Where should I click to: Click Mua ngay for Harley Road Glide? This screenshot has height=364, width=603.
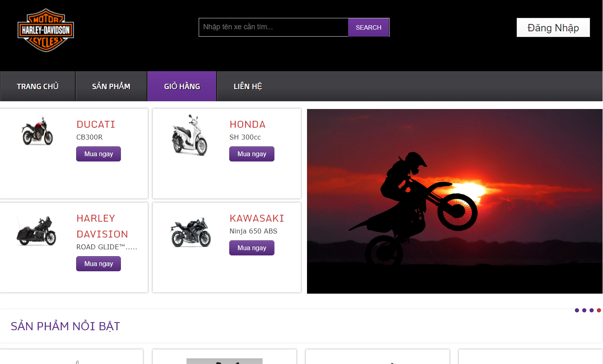click(99, 264)
